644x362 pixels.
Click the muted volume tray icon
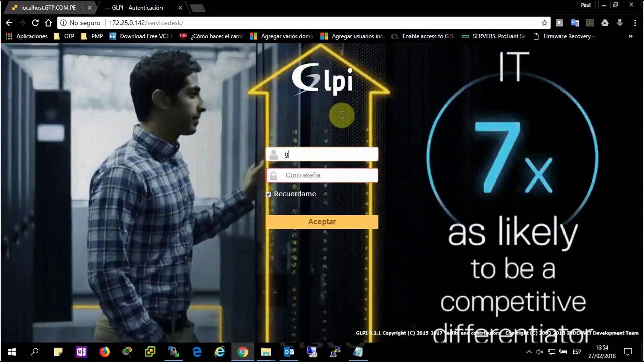click(540, 352)
